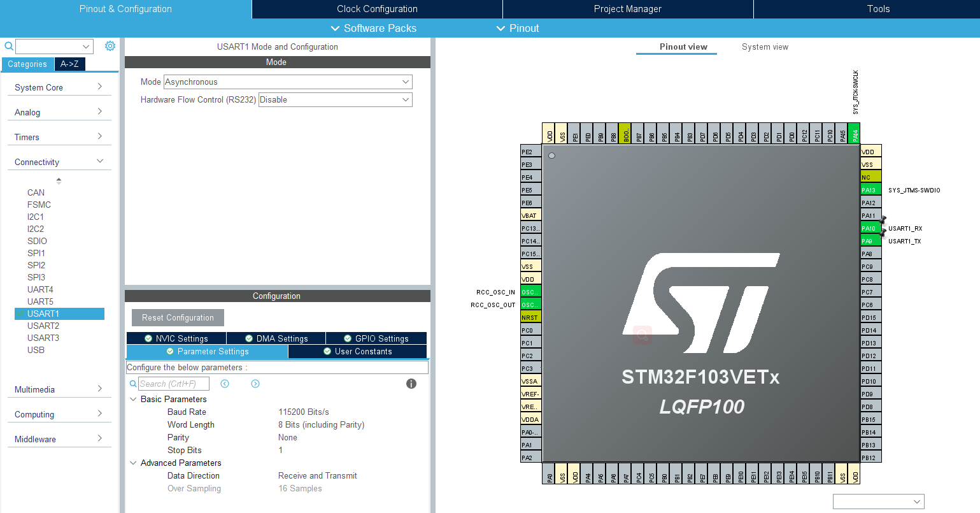The width and height of the screenshot is (980, 513).
Task: Click the green PA10 pin on chip
Action: coord(871,228)
